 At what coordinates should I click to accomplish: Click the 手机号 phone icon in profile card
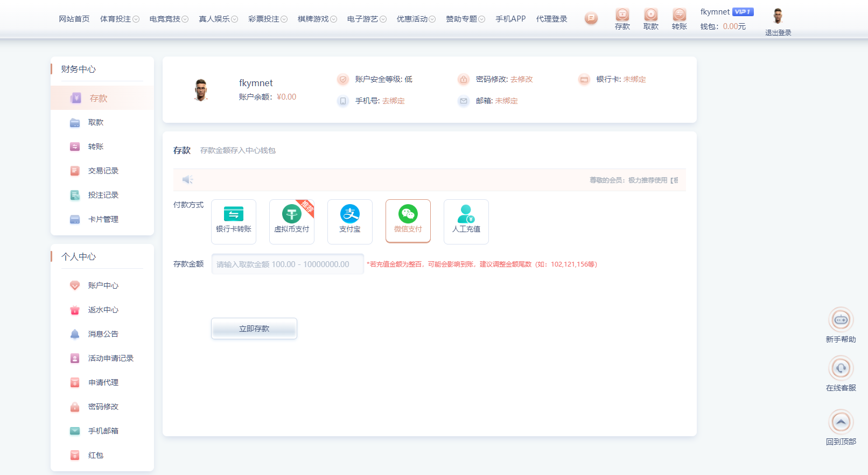coord(343,101)
